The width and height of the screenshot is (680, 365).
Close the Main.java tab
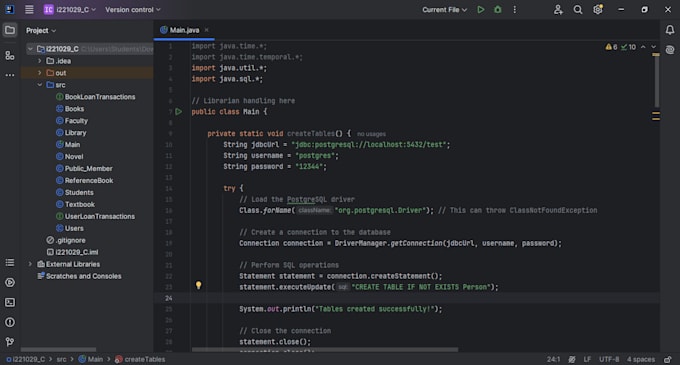tap(206, 30)
